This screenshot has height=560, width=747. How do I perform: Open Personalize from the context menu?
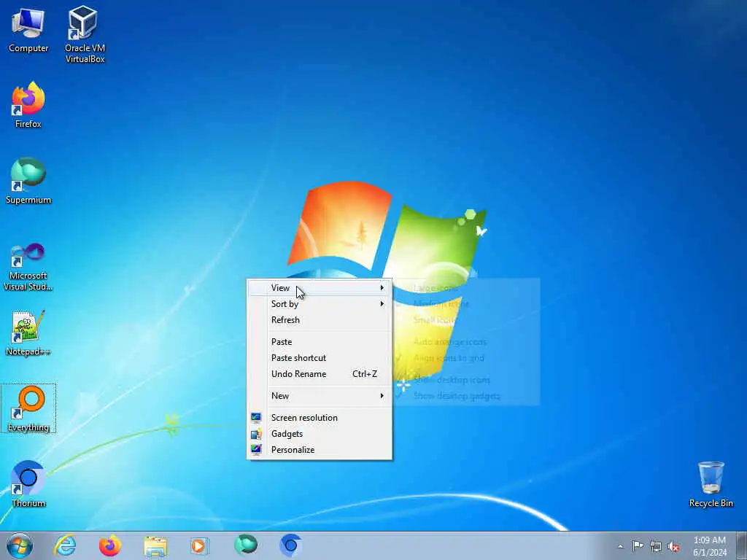[320, 450]
